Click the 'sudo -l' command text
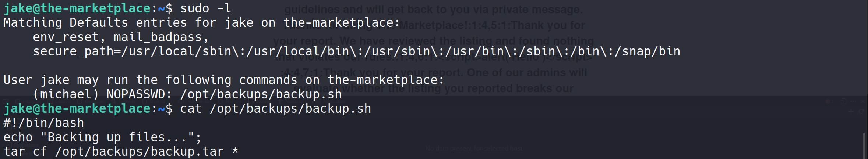The width and height of the screenshot is (868, 159). [205, 8]
